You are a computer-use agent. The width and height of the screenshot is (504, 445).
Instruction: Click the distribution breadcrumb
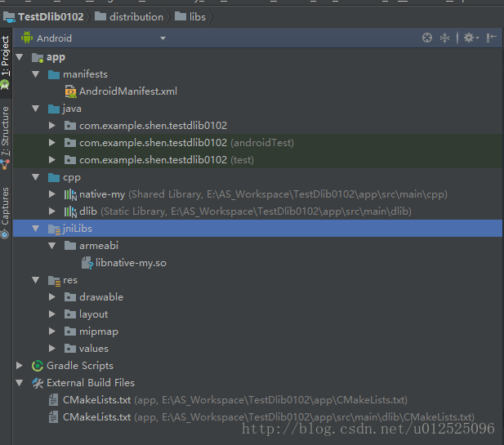tap(129, 16)
